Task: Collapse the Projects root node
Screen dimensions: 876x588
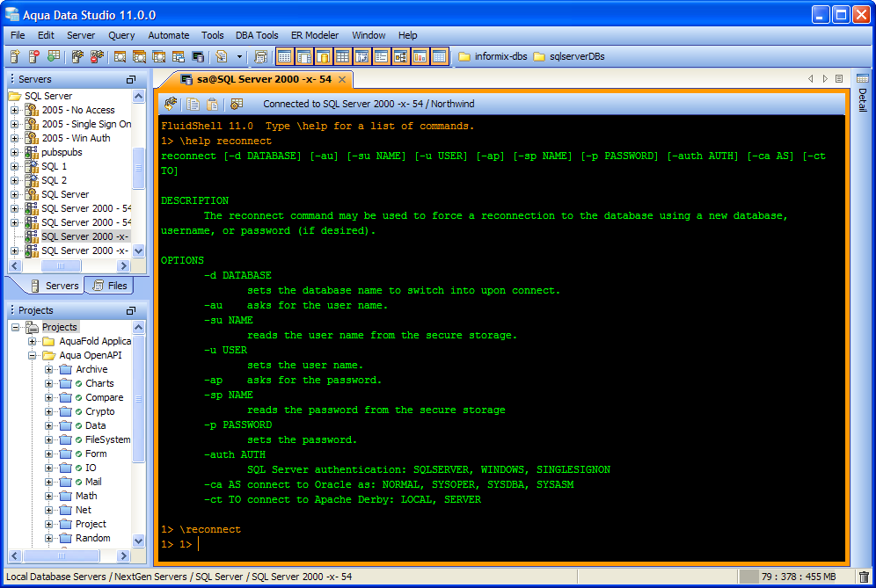Action: pos(15,327)
